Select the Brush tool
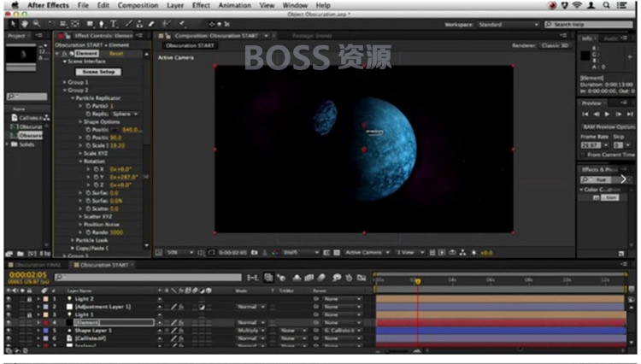This screenshot has width=641, height=364. tap(128, 24)
